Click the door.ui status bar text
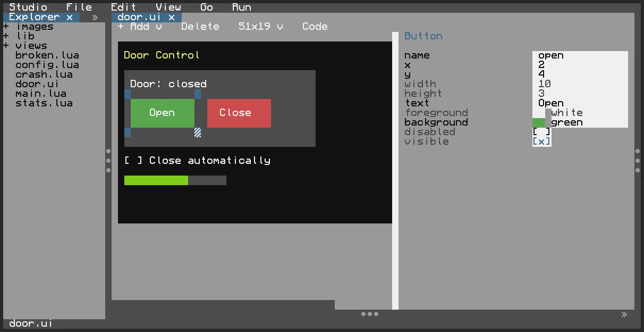The height and width of the screenshot is (332, 644). (x=31, y=323)
